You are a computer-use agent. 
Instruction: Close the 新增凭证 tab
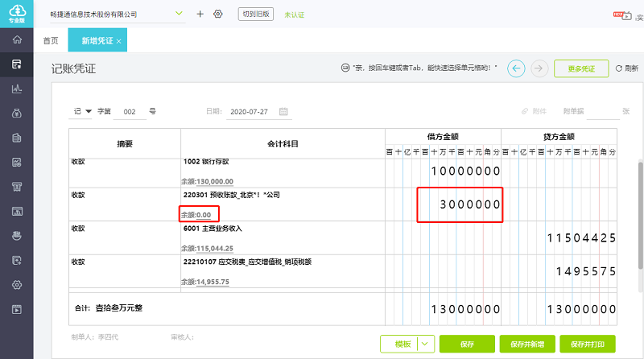(118, 41)
